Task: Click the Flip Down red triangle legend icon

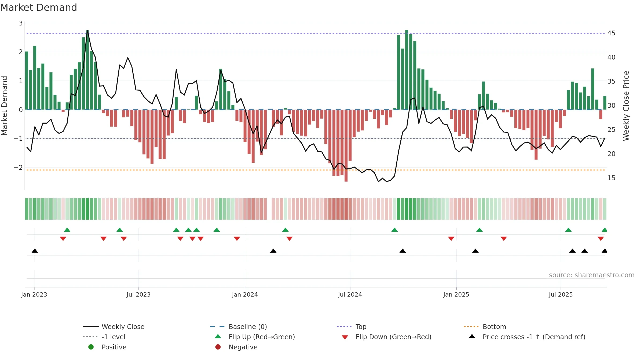Action: [x=345, y=337]
